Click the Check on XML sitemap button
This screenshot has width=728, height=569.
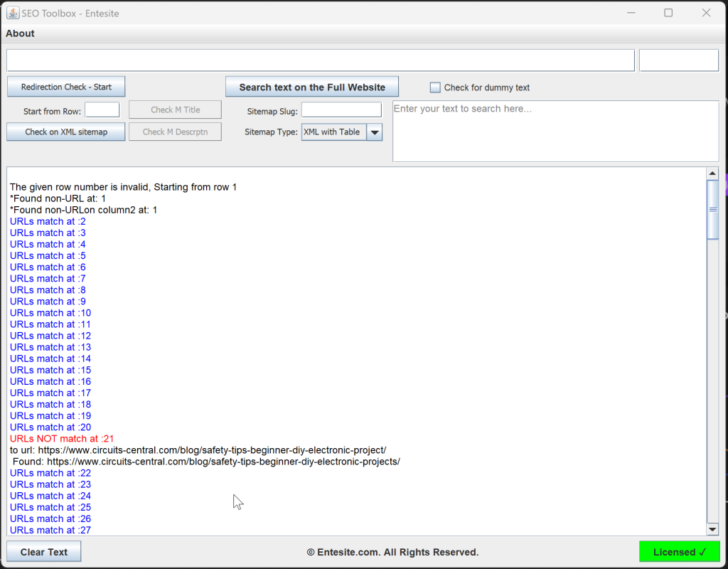click(x=66, y=132)
